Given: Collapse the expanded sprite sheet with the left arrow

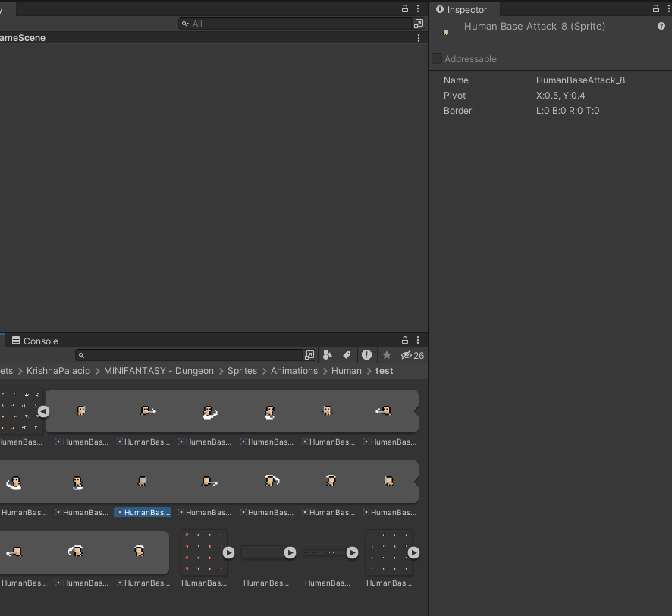Looking at the screenshot, I should (x=43, y=411).
